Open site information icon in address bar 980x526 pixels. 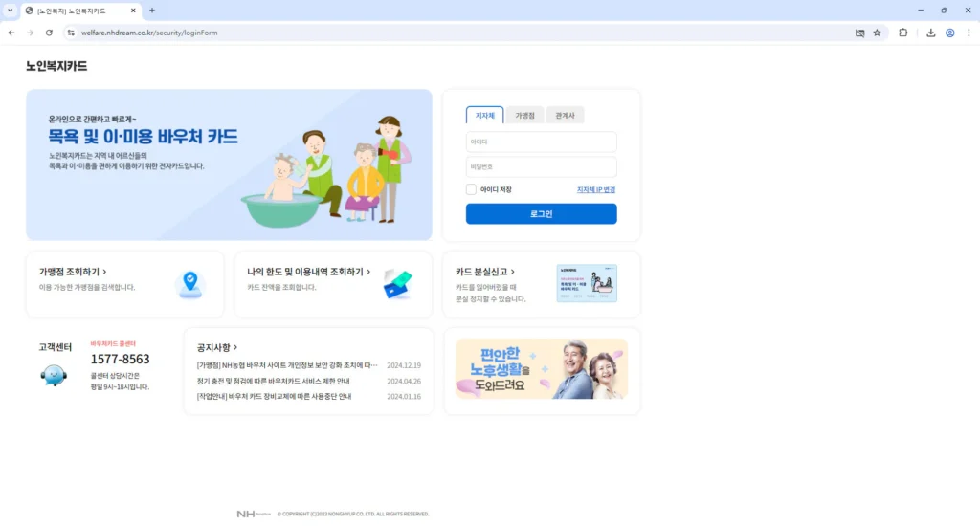tap(71, 33)
